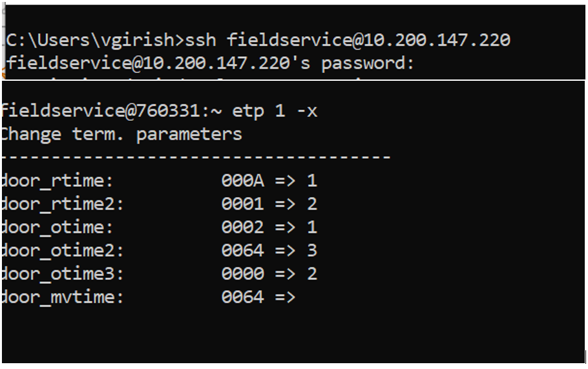This screenshot has width=588, height=369.
Task: Click the 0002 value for door_otime
Action: [x=242, y=227]
